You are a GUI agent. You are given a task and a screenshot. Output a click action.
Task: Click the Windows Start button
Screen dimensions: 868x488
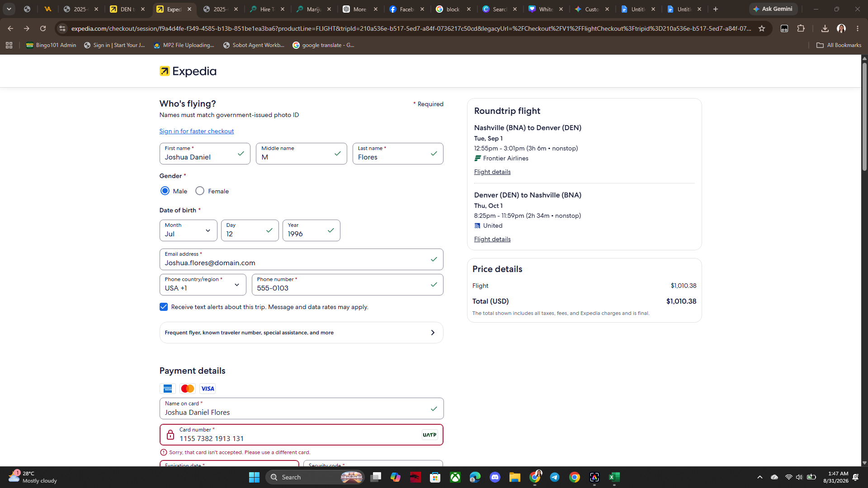coord(254,477)
